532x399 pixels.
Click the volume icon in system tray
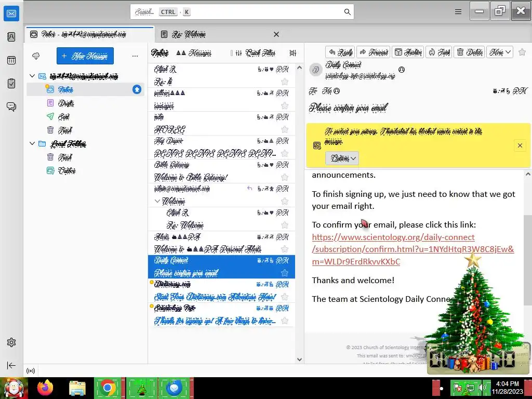482,388
